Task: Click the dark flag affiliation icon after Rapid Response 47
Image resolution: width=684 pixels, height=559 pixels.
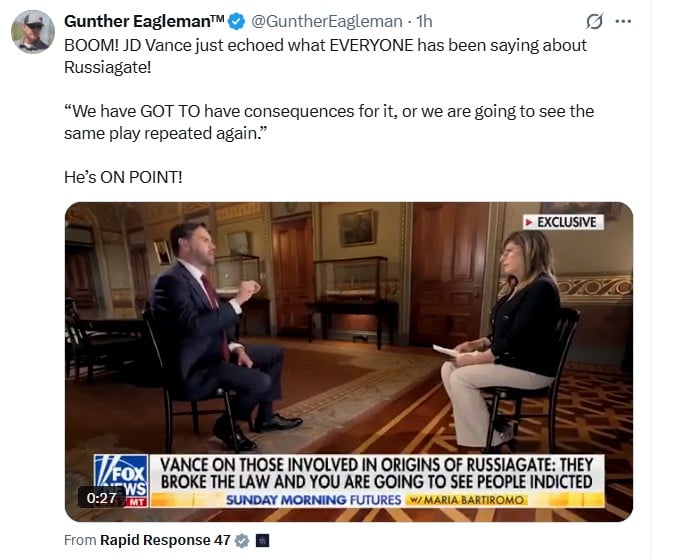Action: (x=262, y=541)
